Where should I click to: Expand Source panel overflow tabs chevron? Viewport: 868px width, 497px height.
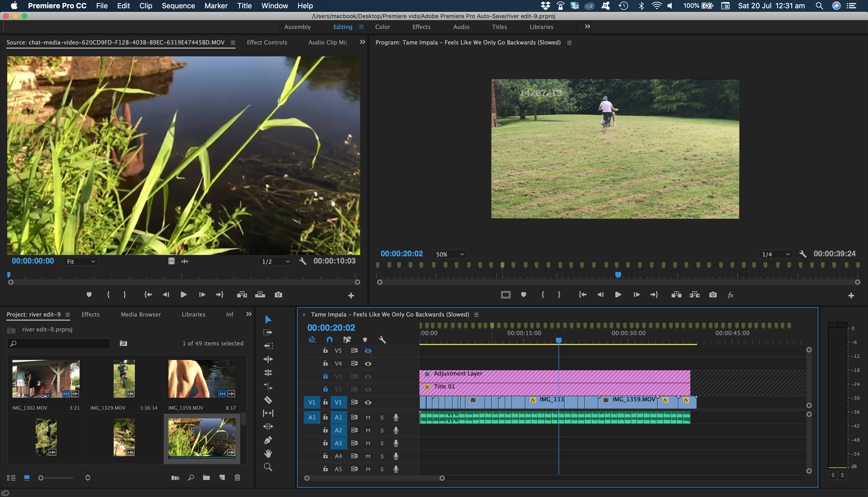pos(362,42)
